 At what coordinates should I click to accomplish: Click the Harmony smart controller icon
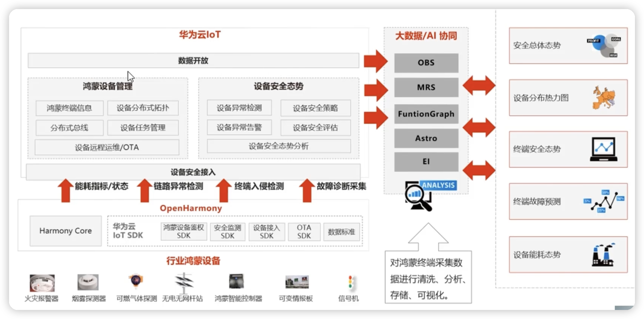click(237, 281)
